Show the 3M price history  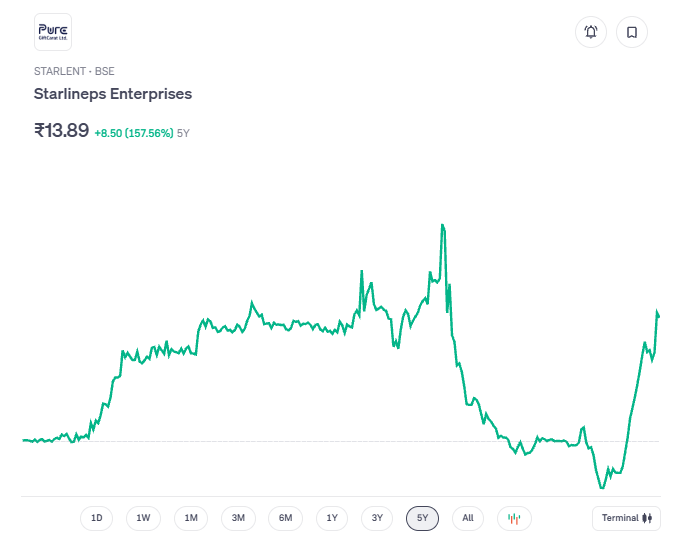238,518
